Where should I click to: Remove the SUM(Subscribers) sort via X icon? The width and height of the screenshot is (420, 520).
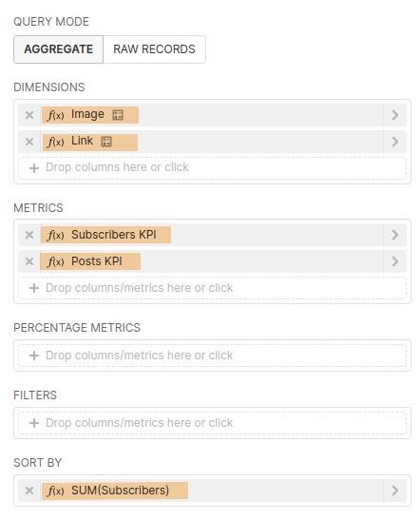click(x=29, y=491)
